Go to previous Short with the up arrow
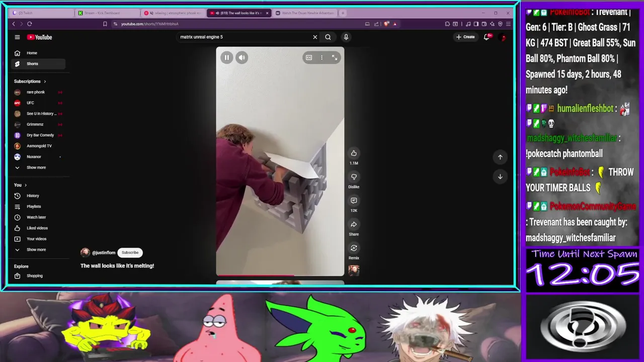644x362 pixels. [x=500, y=157]
